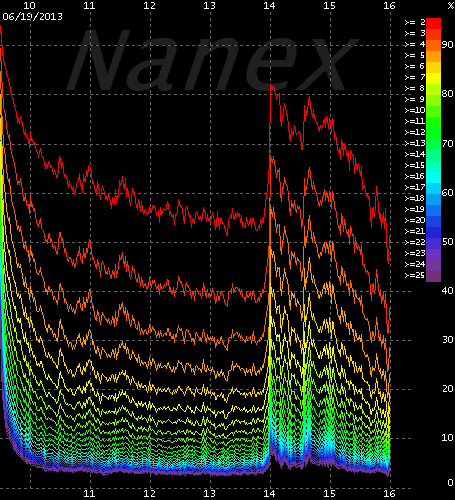The height and width of the screenshot is (500, 455).
Task: Click the 10 percent axis label
Action: pos(447,438)
